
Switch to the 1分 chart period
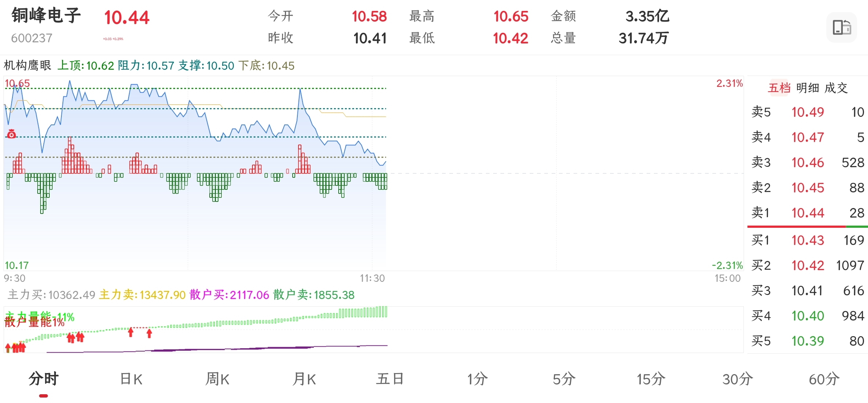[x=477, y=379]
